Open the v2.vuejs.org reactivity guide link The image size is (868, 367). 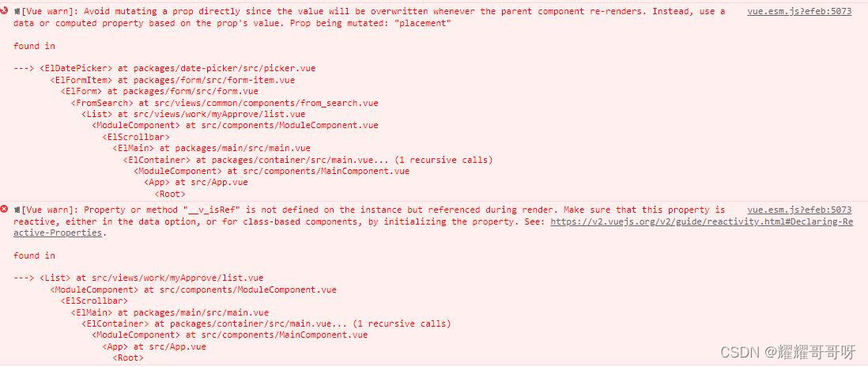[433, 227]
